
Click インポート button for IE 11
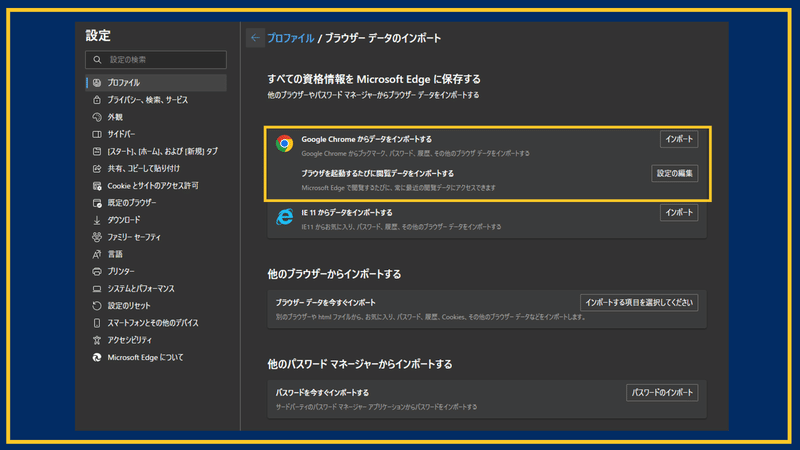pos(679,213)
